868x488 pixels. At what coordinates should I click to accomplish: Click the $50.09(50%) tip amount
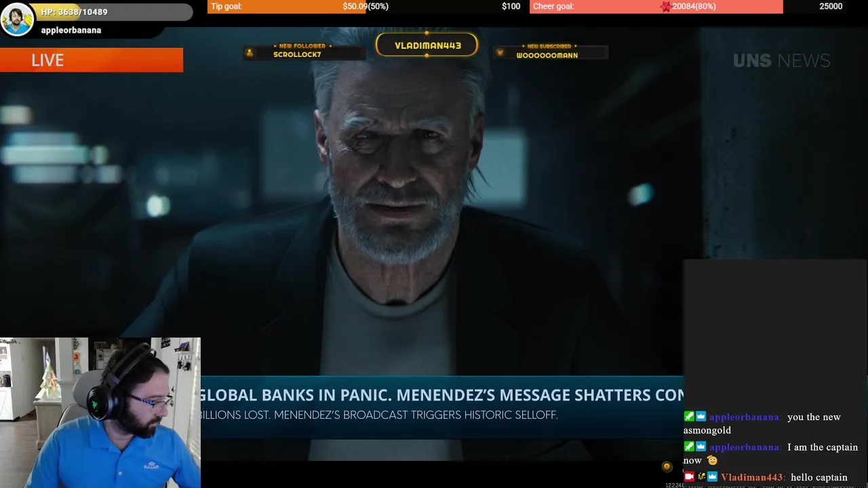point(366,7)
